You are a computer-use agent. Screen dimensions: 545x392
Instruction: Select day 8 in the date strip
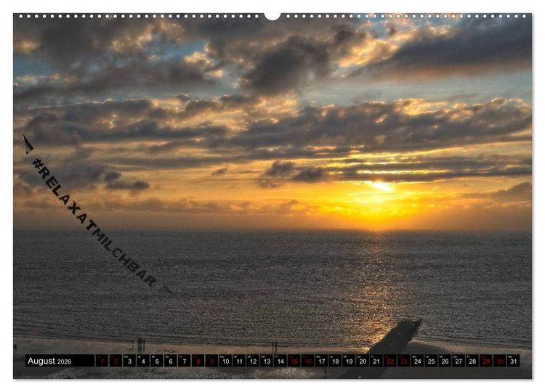(198, 361)
